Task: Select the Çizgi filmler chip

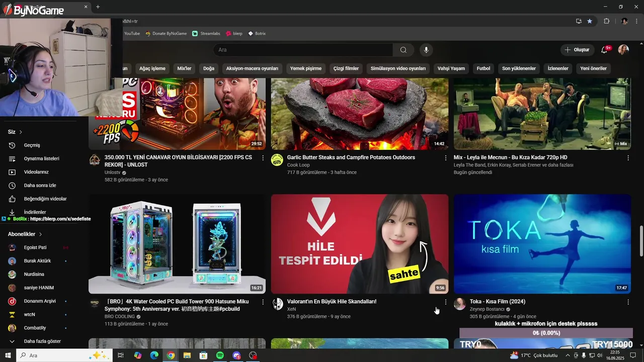Action: [346, 68]
